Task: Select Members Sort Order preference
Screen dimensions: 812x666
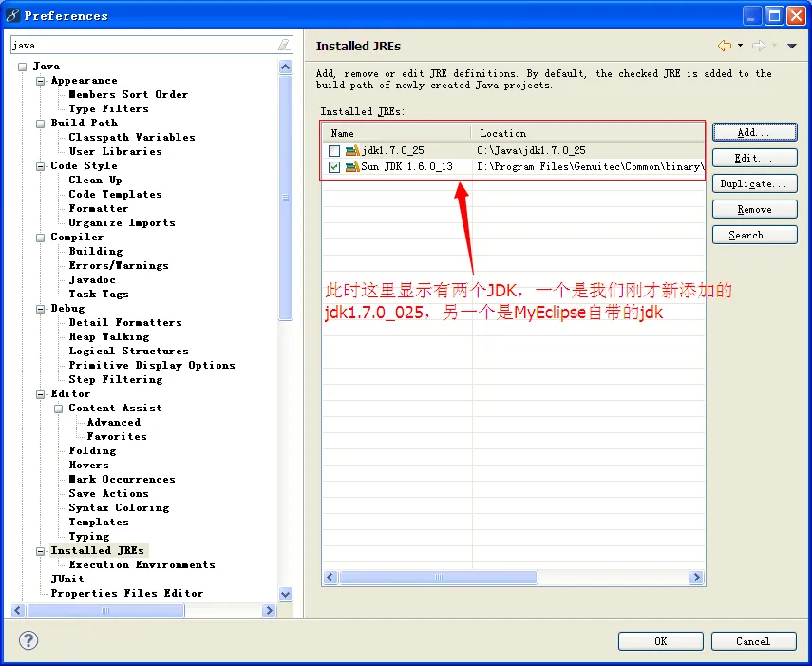Action: tap(128, 94)
